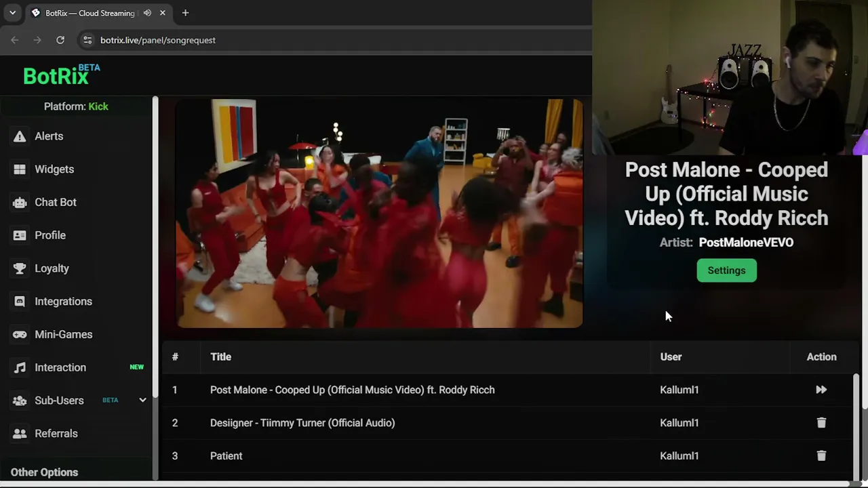Close the BotRix browser tab

pyautogui.click(x=163, y=13)
